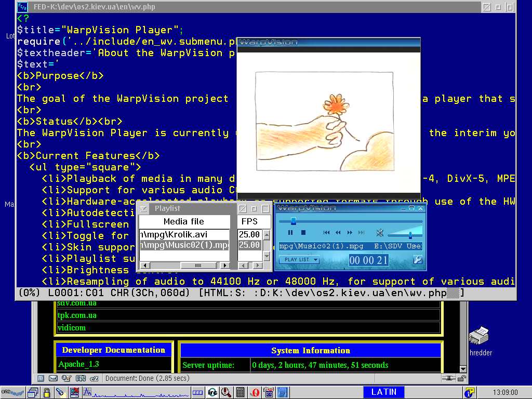Click the WarpVision video frame
Viewport: 532px width, 399px height.
coord(328,123)
